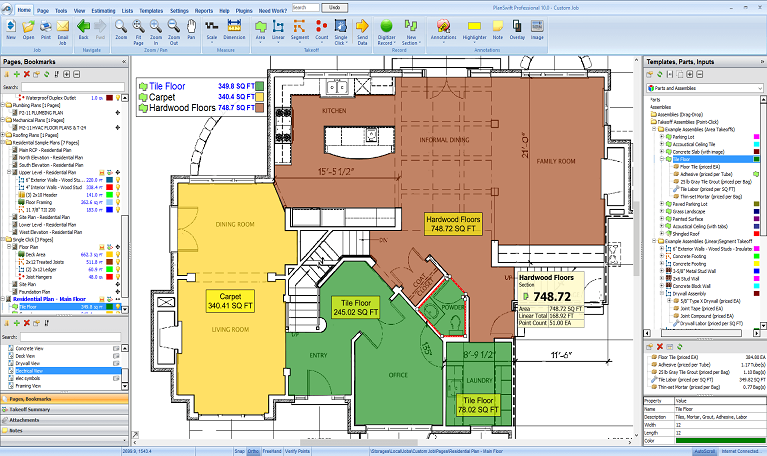Collapse the Tile Floor assembly tree node

[x=662, y=160]
